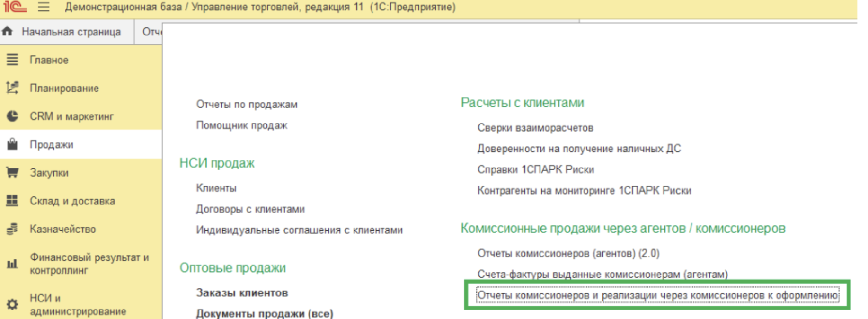Screen dimensions: 868x319
Task: Open Договоры с клиентами link
Action: coord(250,209)
